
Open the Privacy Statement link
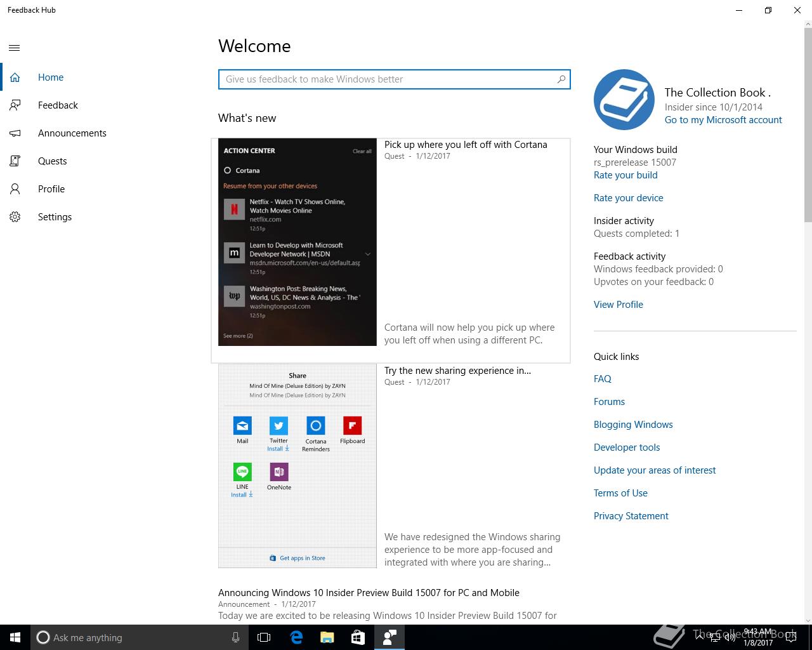[x=631, y=516]
